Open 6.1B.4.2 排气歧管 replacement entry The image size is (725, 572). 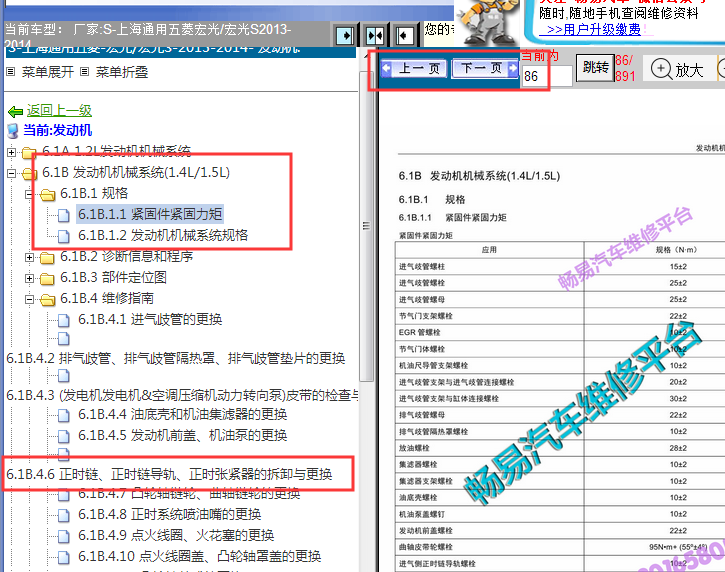[x=176, y=358]
